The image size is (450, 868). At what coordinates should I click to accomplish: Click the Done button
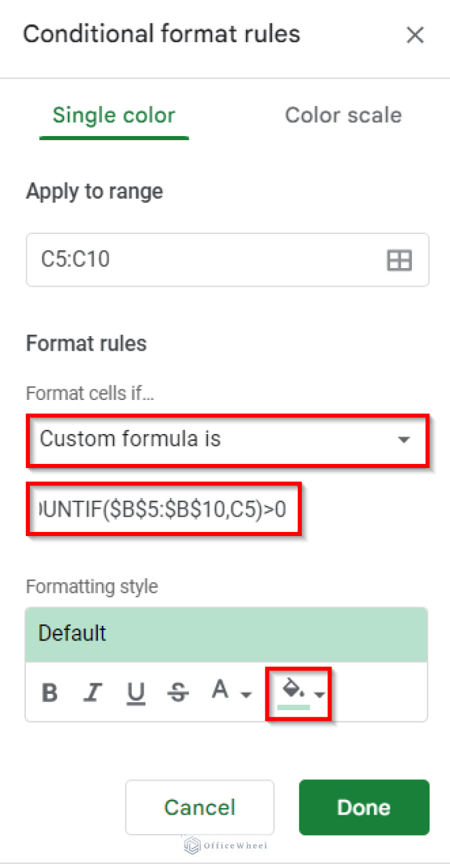(363, 807)
